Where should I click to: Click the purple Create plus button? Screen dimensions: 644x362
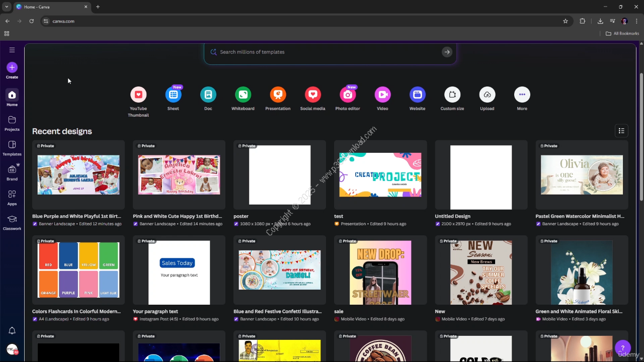click(x=12, y=67)
